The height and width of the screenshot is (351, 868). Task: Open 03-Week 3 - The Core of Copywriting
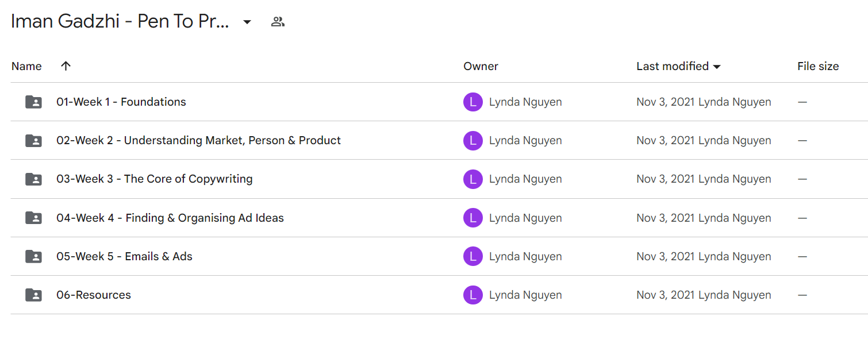[x=155, y=179]
